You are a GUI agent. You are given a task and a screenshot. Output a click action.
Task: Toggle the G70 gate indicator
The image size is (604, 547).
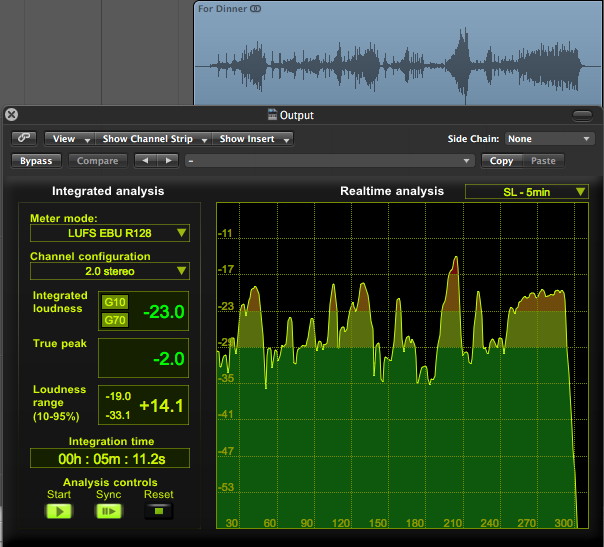(115, 320)
